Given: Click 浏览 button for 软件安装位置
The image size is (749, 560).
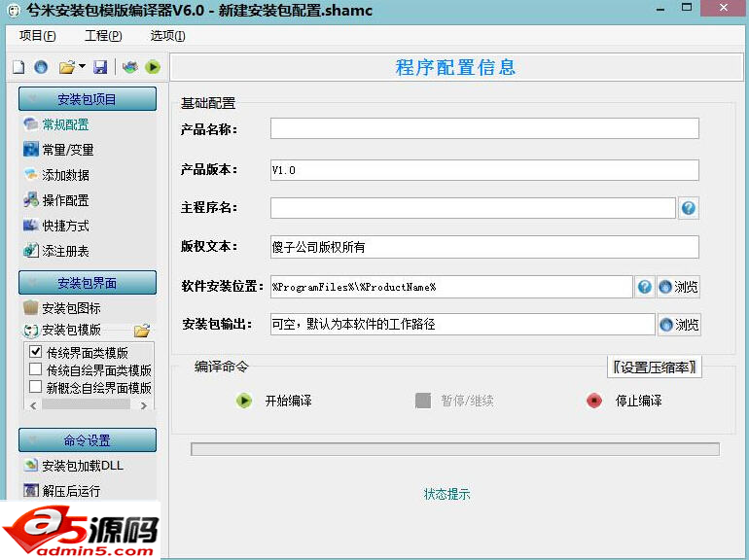Looking at the screenshot, I should [679, 287].
